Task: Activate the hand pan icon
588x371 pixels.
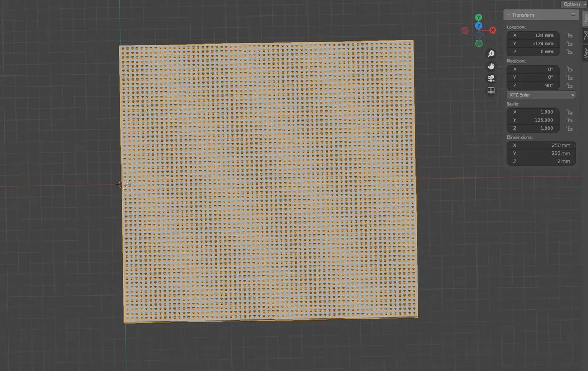Action: coord(490,65)
